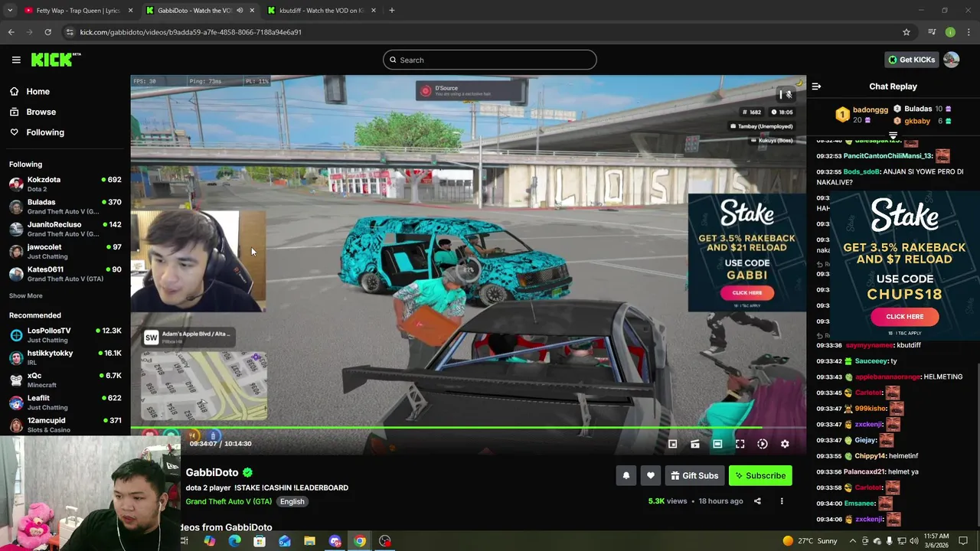
Task: Seek on the green video progress bar
Action: 468,428
